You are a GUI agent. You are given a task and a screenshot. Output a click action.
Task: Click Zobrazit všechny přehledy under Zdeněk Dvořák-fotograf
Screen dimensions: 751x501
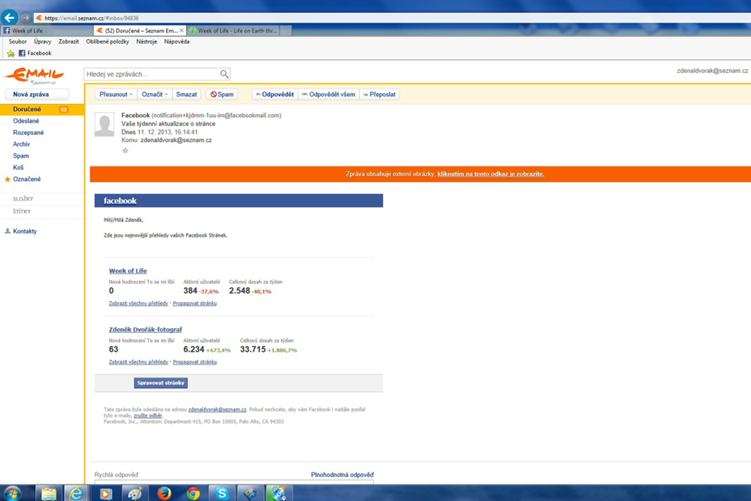[x=138, y=362]
